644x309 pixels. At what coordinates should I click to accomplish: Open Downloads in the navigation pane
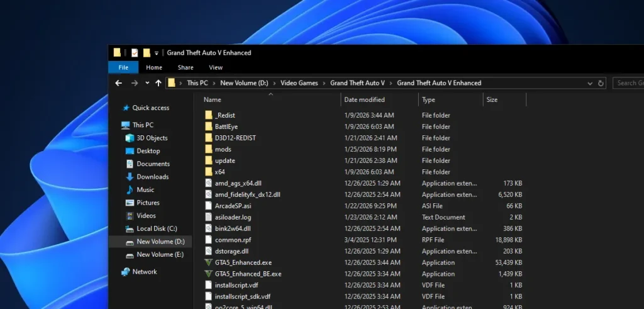click(x=153, y=177)
